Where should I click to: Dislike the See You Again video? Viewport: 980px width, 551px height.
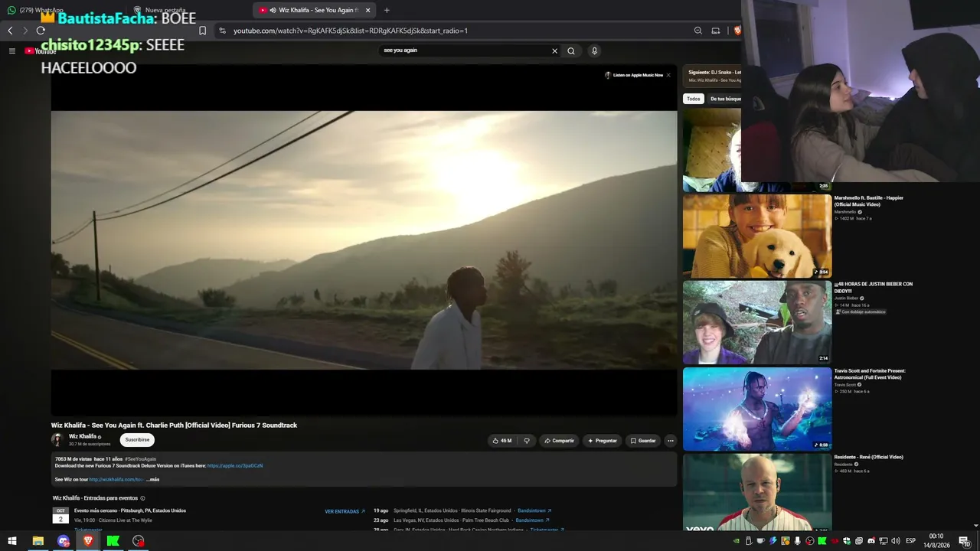[x=527, y=441]
